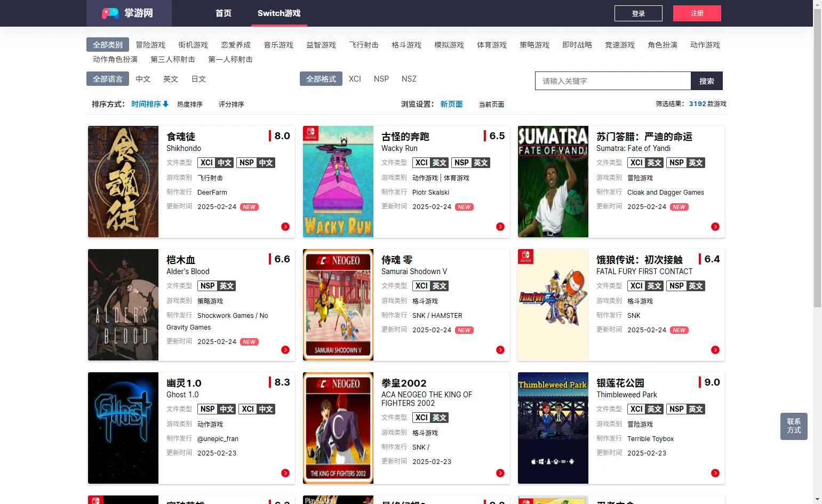This screenshot has width=822, height=504.
Task: Click red arrow icon on Samurai Shodown V card
Action: click(x=500, y=350)
